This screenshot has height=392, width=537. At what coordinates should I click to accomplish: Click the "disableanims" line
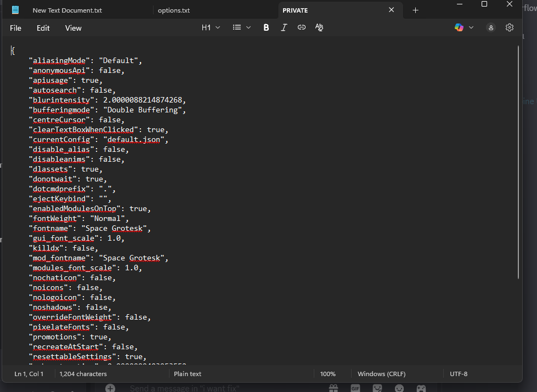[77, 160]
